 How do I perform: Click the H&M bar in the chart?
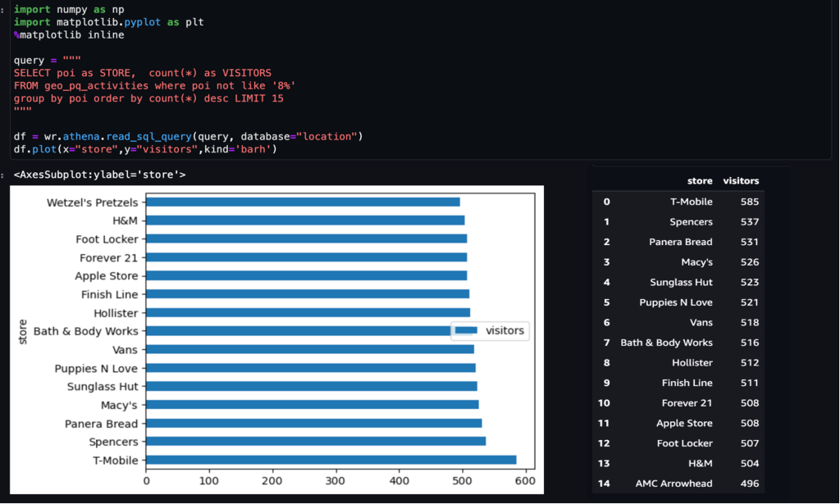pos(305,220)
